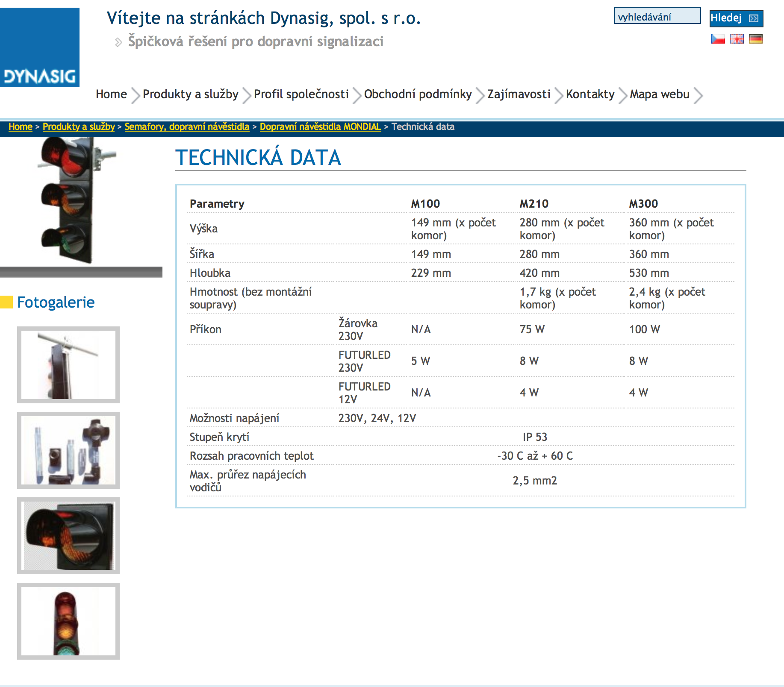Screen dimensions: 784x687
Task: Click the Home breadcrumb link
Action: tap(20, 127)
